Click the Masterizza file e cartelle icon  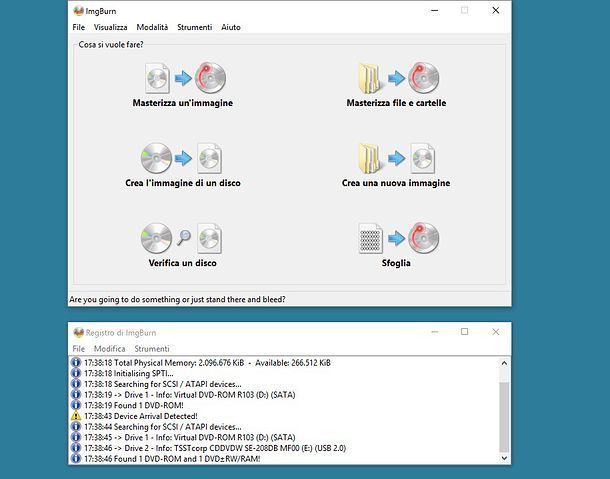(398, 78)
